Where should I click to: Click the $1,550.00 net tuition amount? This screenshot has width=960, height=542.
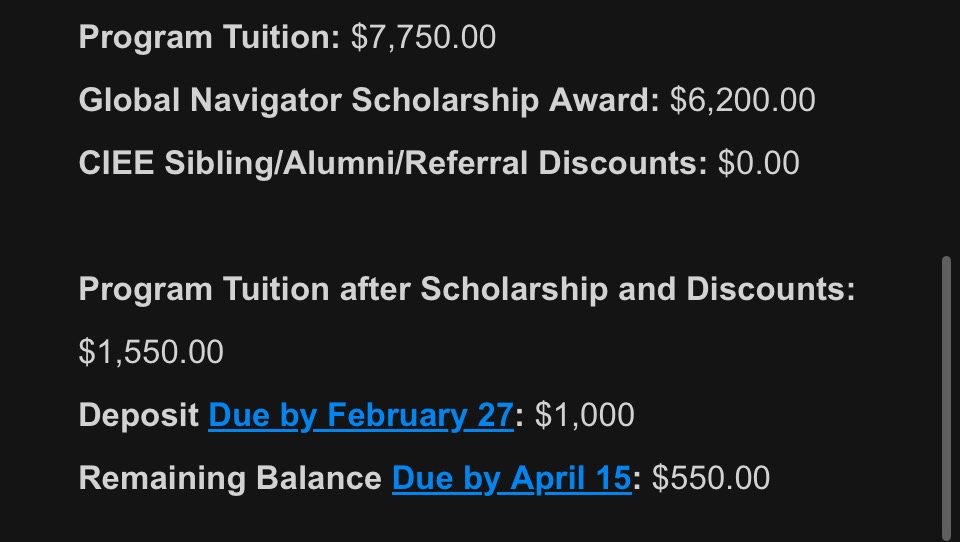pyautogui.click(x=151, y=352)
